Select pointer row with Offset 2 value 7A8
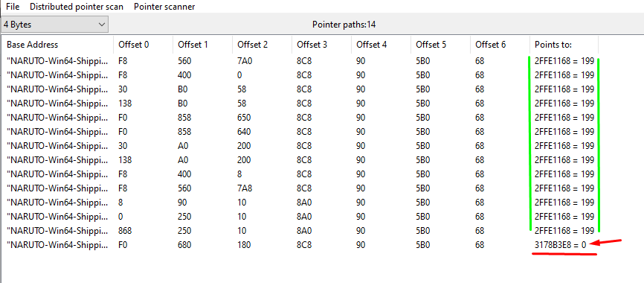 [300, 188]
